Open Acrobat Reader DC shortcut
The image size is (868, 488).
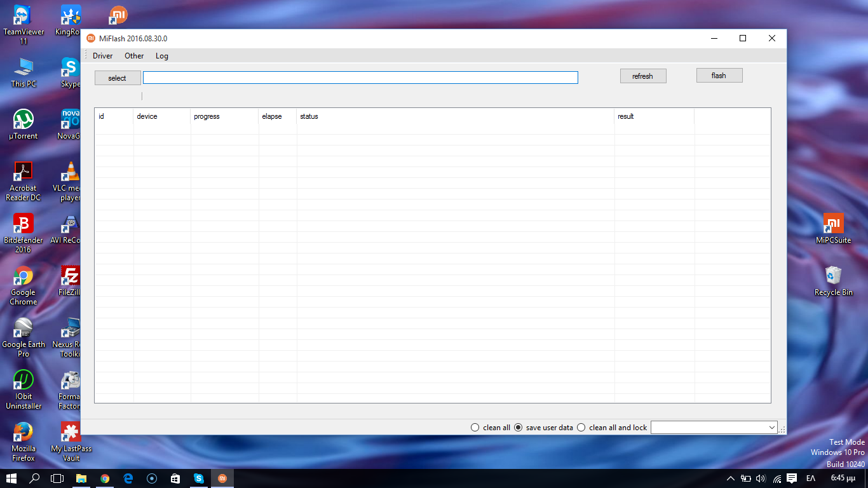tap(24, 172)
